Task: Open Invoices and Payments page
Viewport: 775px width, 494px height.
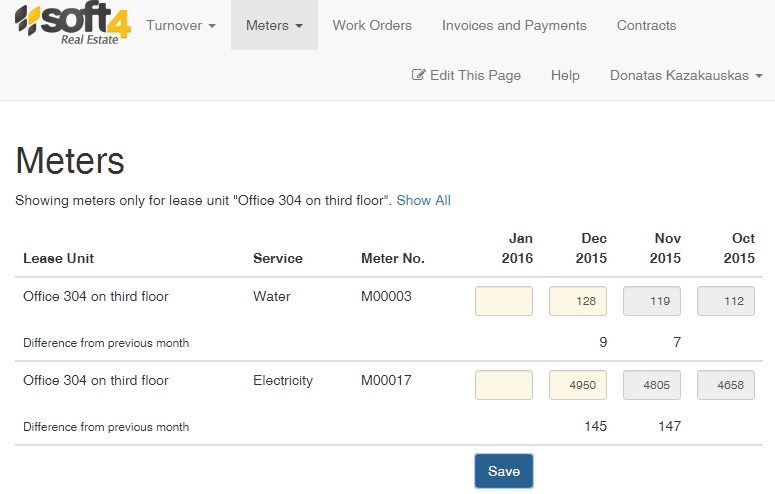Action: 514,25
